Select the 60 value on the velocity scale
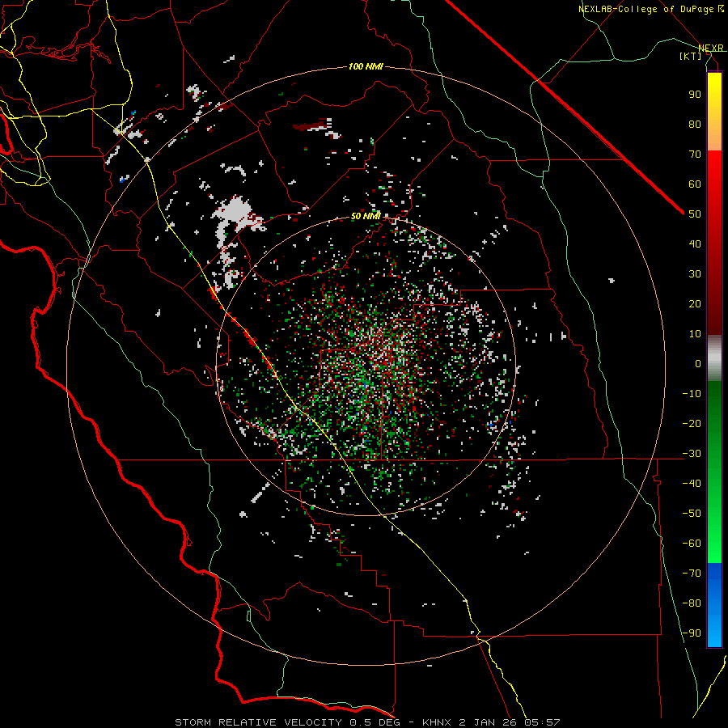This screenshot has width=728, height=728. tap(695, 184)
